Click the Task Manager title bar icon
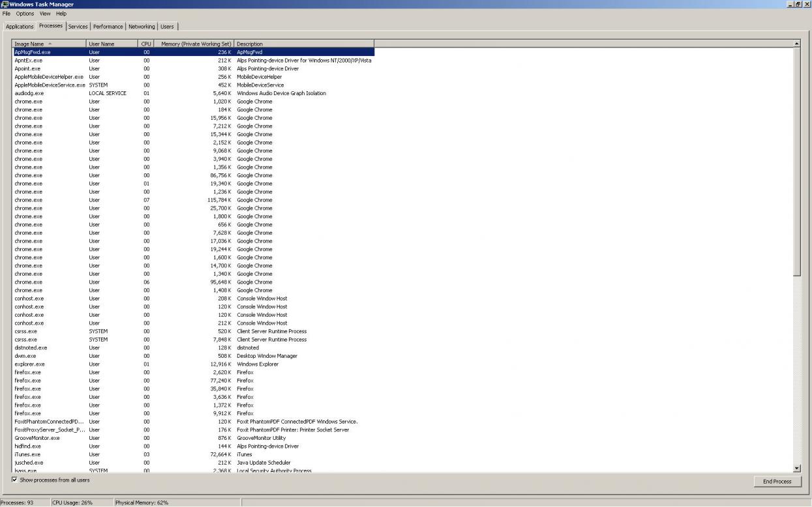 pos(5,4)
